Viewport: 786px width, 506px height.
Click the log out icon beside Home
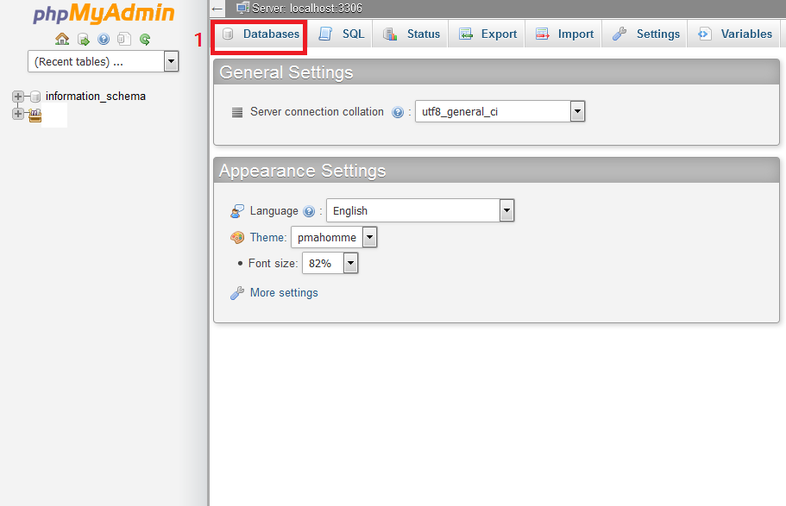[x=83, y=40]
